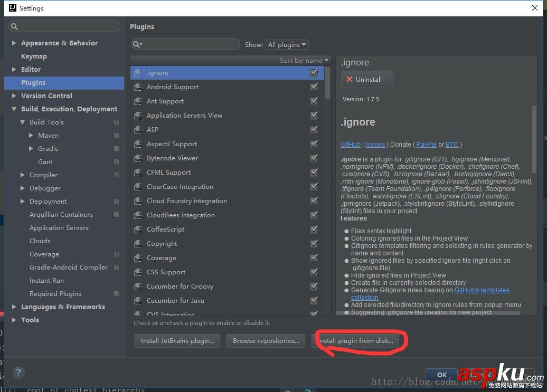
Task: Click the ClearCase Integration plugin icon
Action: click(x=138, y=187)
